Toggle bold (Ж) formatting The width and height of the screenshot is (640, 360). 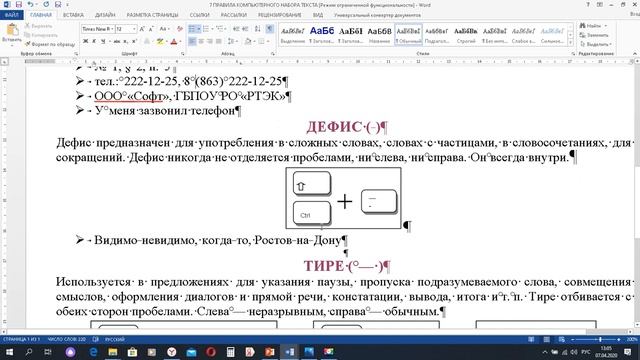(x=85, y=41)
